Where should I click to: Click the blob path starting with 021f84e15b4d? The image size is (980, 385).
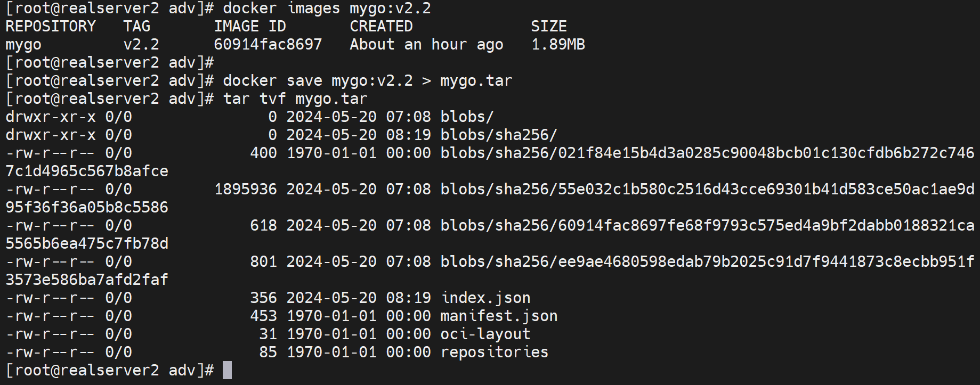(x=707, y=153)
